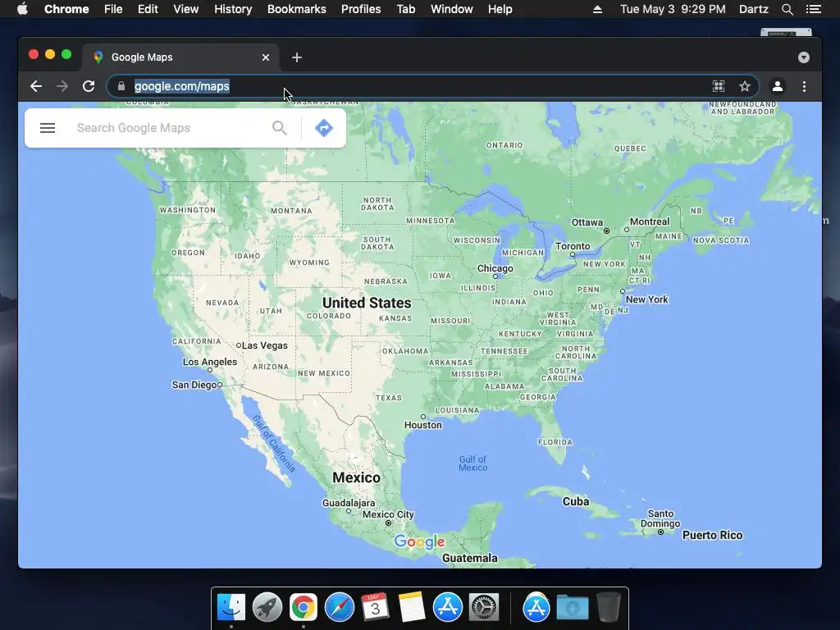840x630 pixels.
Task: Click the date and time in menu bar
Action: coord(673,9)
